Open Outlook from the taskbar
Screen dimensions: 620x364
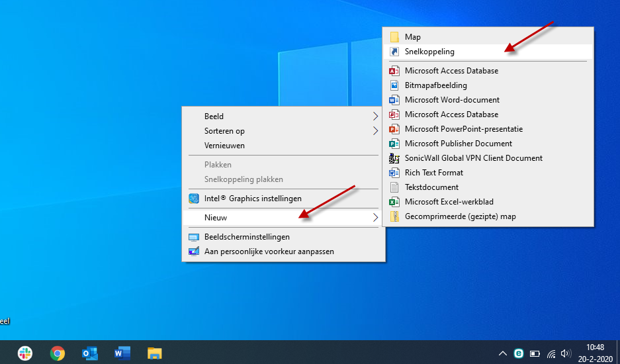[x=90, y=353]
